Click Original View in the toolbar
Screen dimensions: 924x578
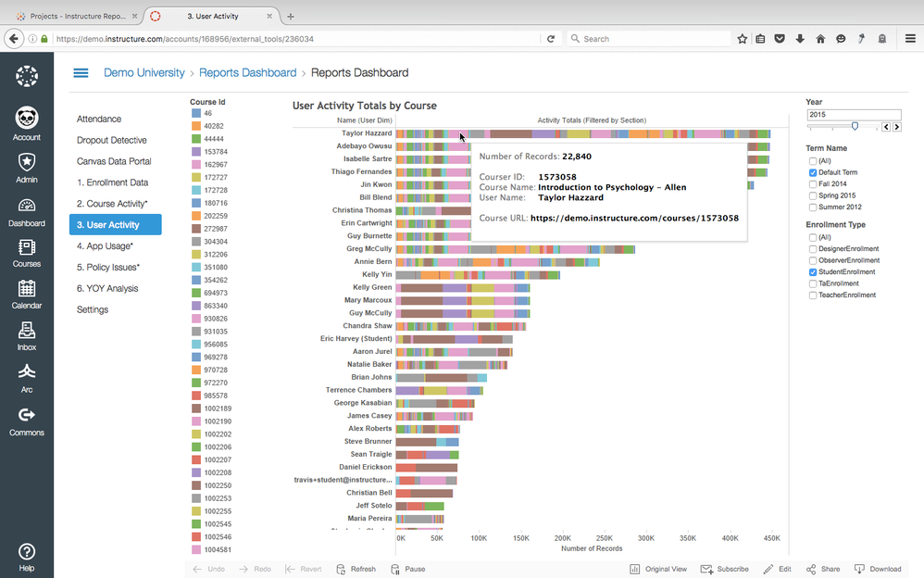[658, 569]
